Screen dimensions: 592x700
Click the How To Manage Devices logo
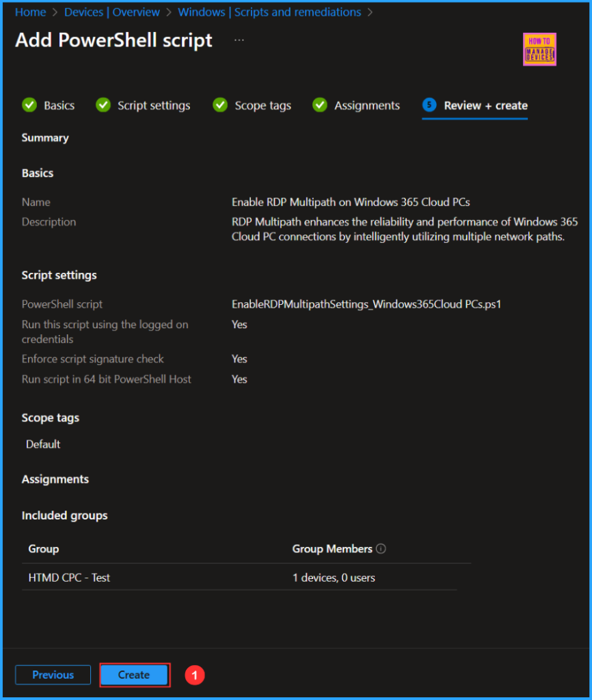tap(539, 49)
